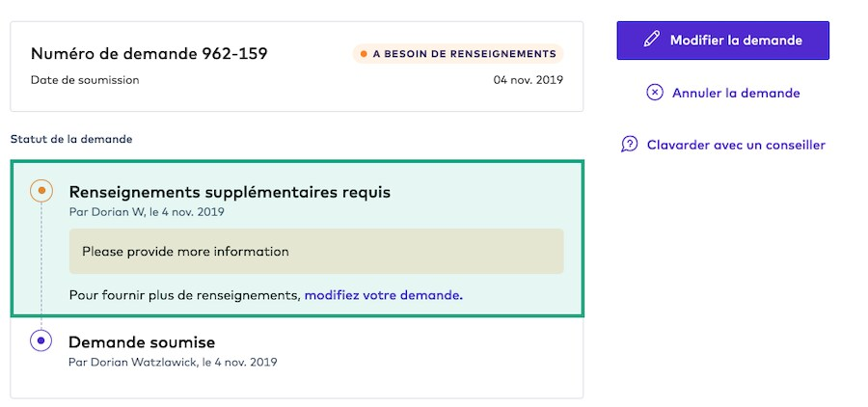Click the Numéro de demande 962-159 heading

149,53
